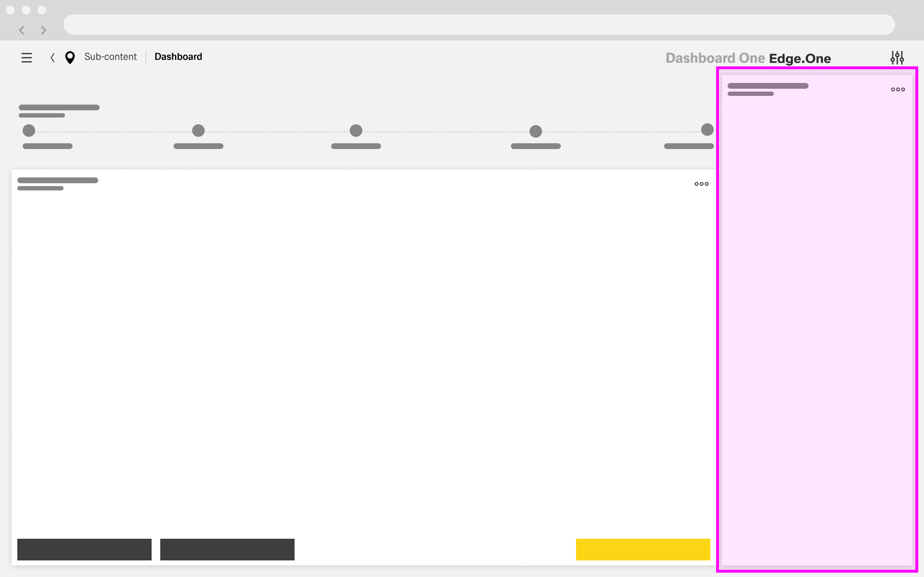This screenshot has height=577, width=924.
Task: Click the browser back arrow
Action: 22,30
